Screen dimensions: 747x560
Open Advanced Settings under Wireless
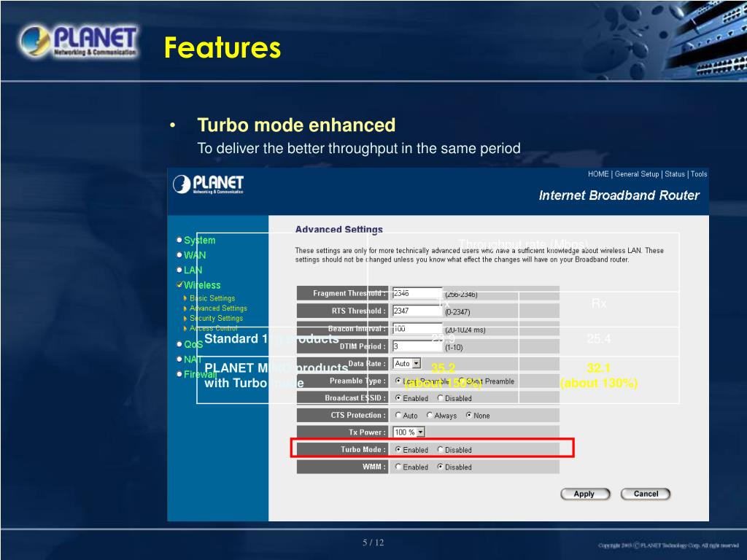[218, 308]
